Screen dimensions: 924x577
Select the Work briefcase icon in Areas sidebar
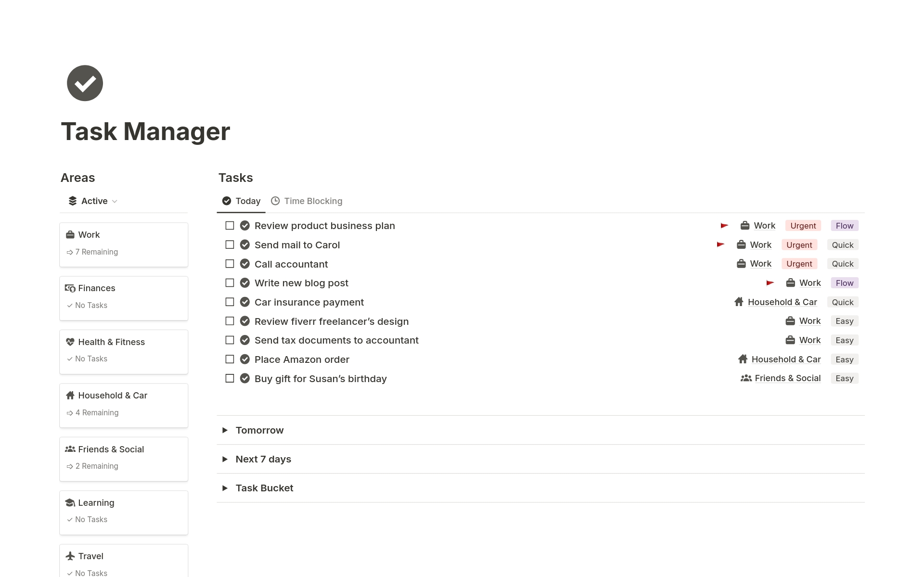70,234
